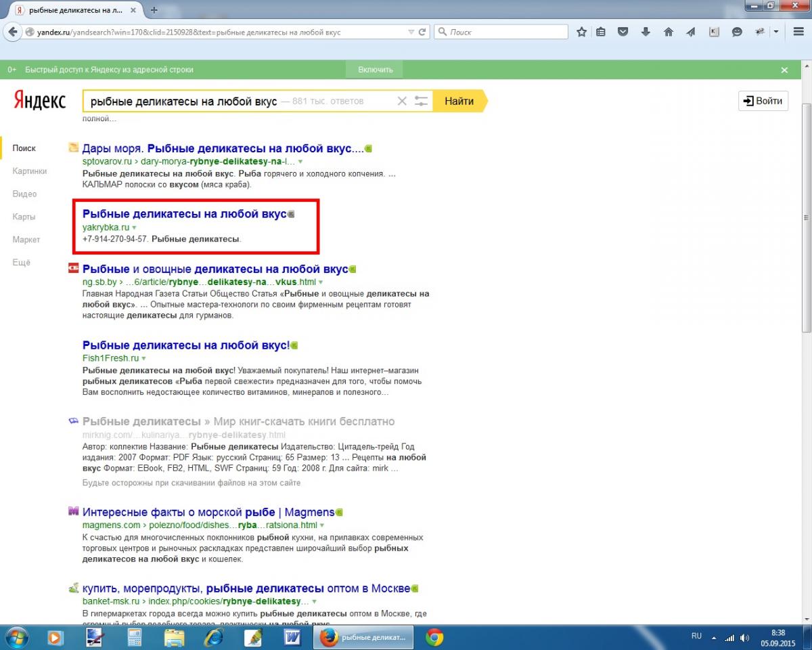Image resolution: width=812 pixels, height=650 pixels.
Task: Switch to Видео search
Action: [24, 194]
